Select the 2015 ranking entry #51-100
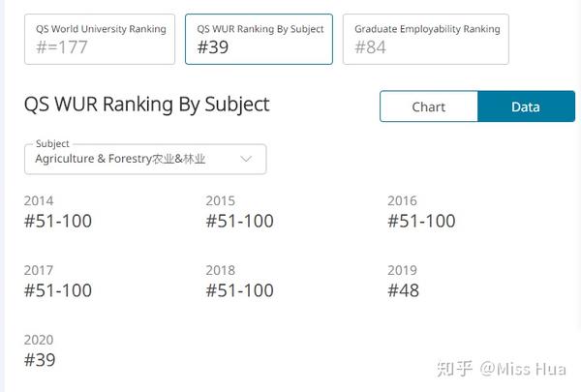 [x=240, y=221]
